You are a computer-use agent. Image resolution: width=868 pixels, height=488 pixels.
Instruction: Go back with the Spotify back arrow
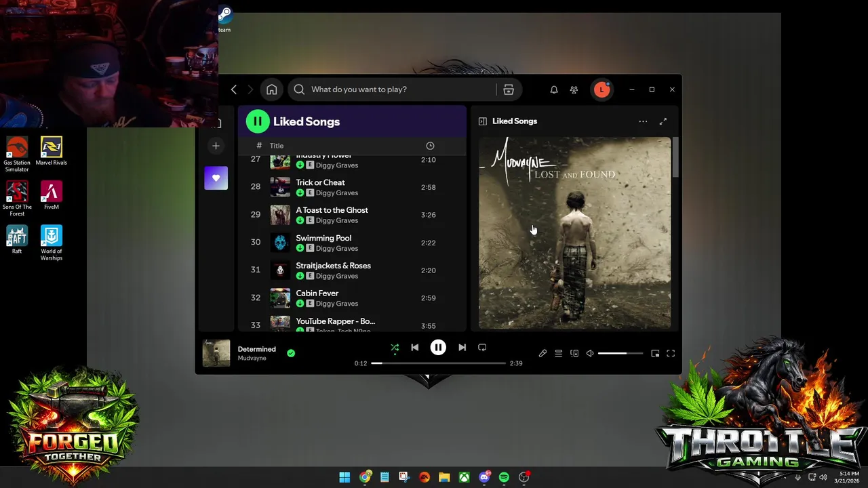[234, 89]
